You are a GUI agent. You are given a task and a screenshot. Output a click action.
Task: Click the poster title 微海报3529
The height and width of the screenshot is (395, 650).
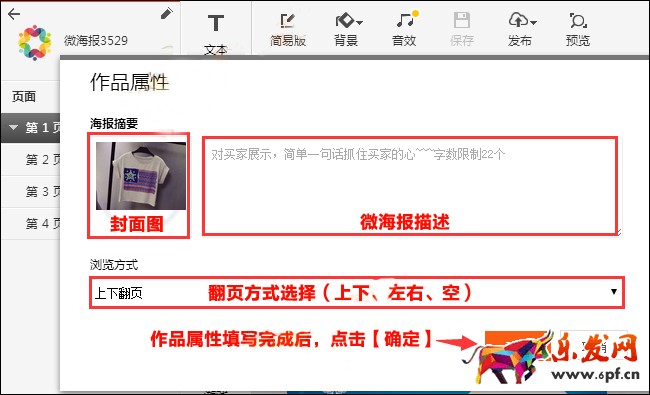(x=96, y=41)
